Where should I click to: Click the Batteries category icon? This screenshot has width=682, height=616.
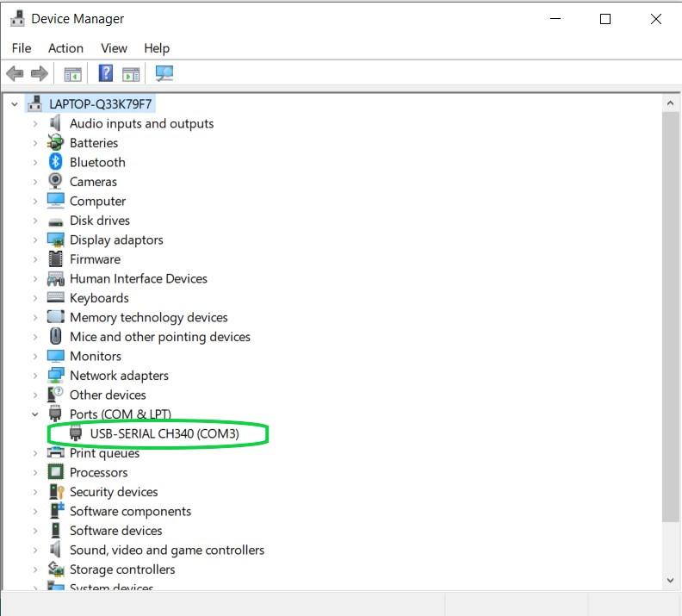tap(56, 143)
